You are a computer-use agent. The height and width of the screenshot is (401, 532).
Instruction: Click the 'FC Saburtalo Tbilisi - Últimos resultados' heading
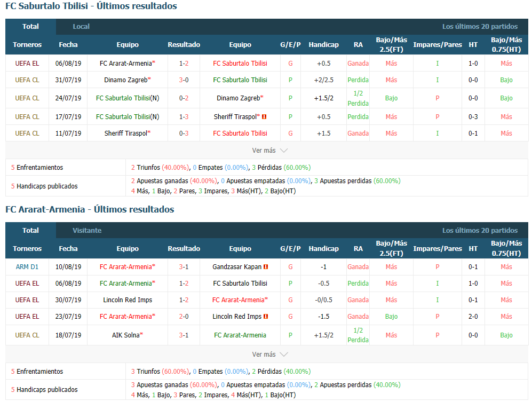click(x=91, y=6)
